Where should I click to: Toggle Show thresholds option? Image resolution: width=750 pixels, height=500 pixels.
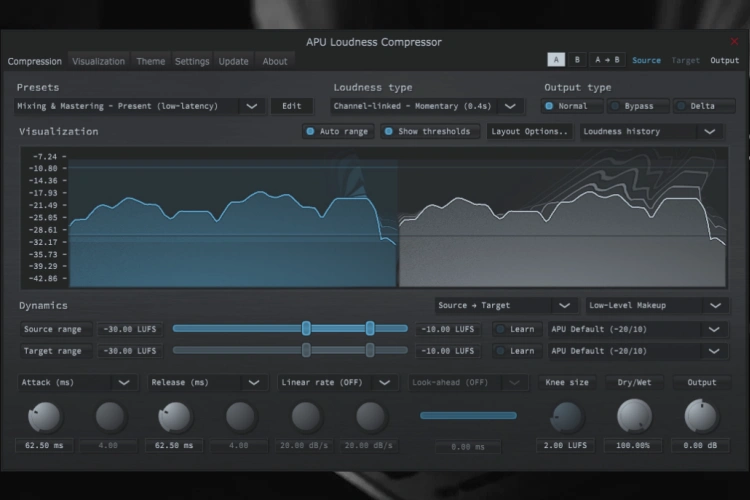click(x=430, y=131)
